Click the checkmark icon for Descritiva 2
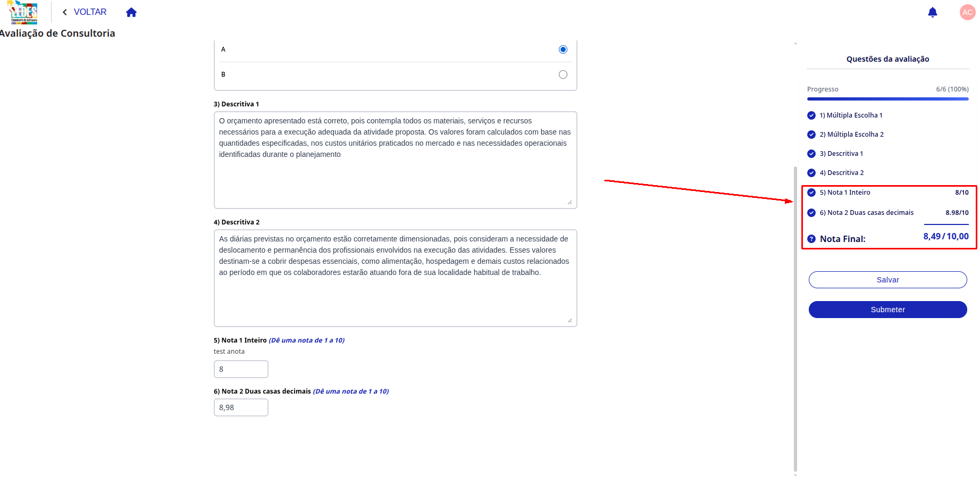 tap(811, 173)
